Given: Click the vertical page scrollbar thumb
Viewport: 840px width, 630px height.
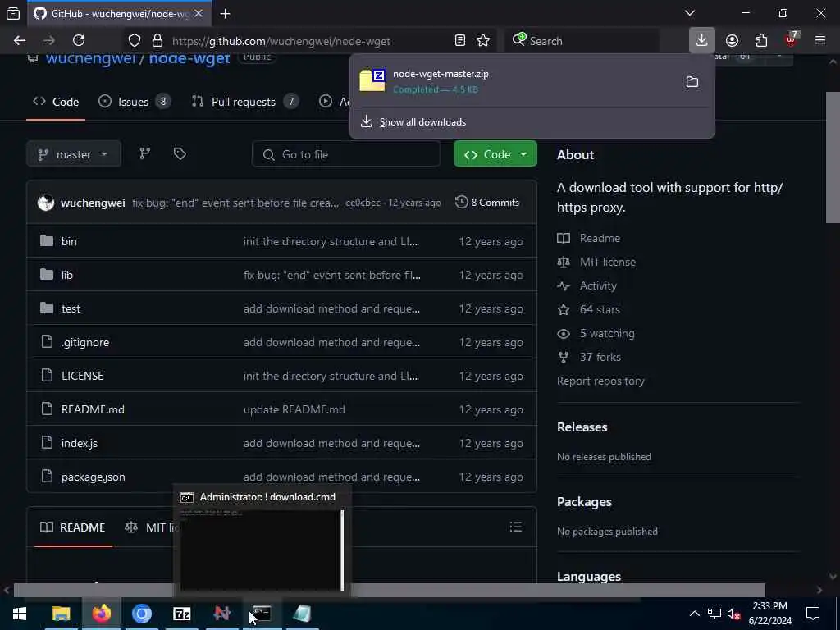Looking at the screenshot, I should [x=833, y=157].
